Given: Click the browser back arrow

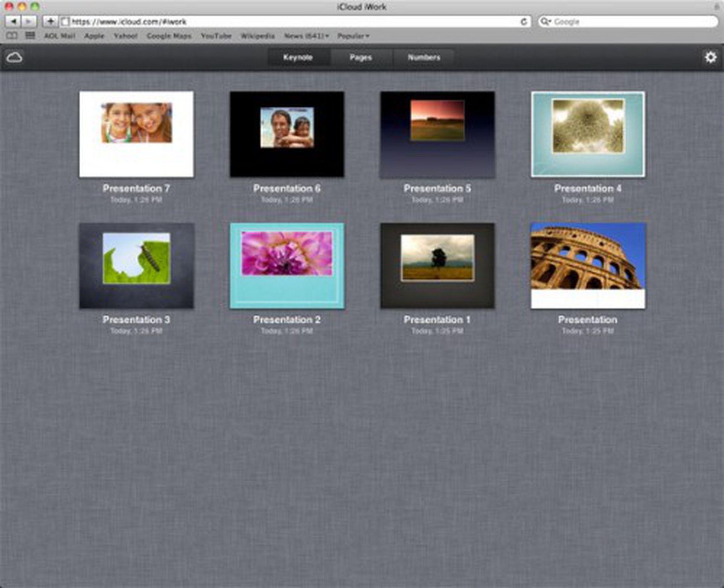Looking at the screenshot, I should coord(14,21).
